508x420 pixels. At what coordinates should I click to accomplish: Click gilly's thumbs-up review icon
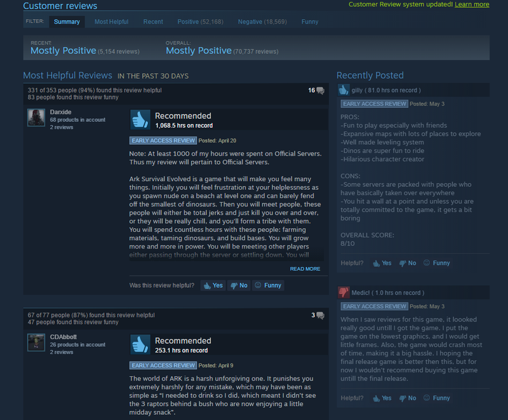click(x=344, y=90)
